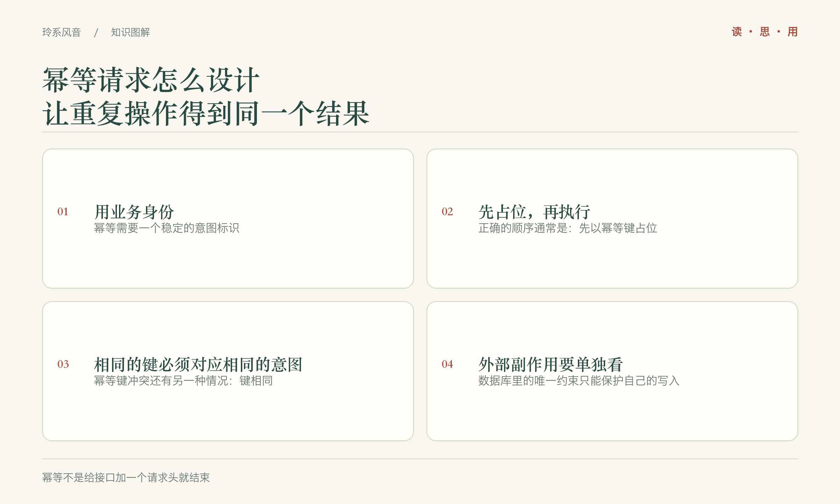The width and height of the screenshot is (840, 504).
Task: Click the 知识图解 breadcrumb label
Action: [x=131, y=32]
